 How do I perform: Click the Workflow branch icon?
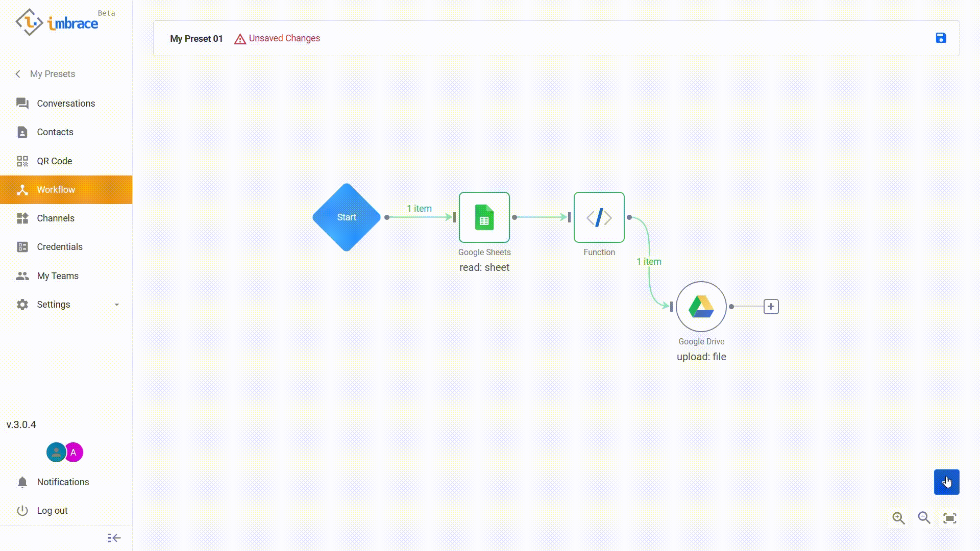(22, 190)
